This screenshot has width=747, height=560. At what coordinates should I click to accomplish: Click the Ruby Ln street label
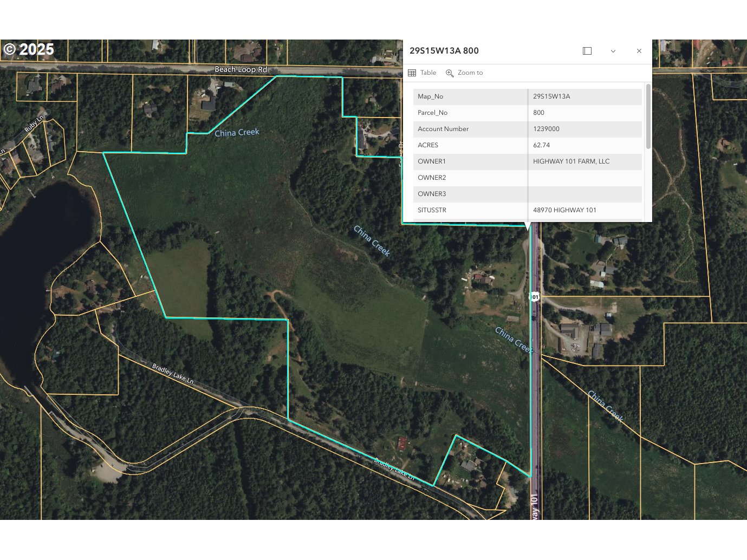coord(34,124)
